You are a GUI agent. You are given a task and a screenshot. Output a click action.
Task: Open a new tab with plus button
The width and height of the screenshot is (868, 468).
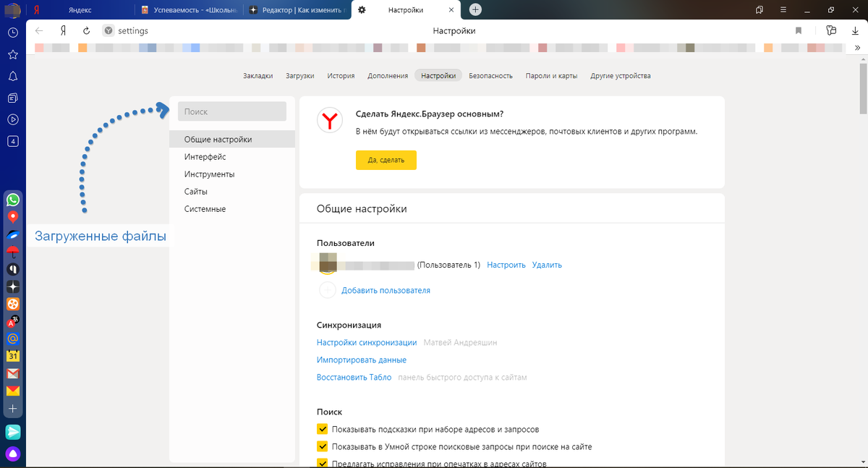[x=475, y=9]
